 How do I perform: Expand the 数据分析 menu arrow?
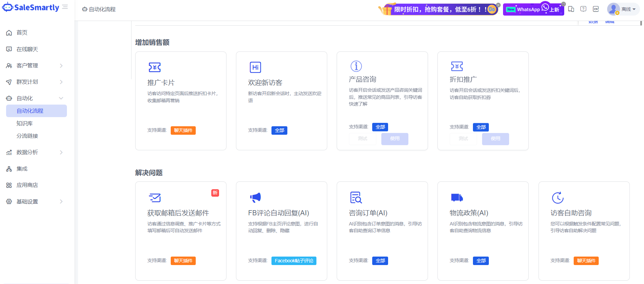61,152
